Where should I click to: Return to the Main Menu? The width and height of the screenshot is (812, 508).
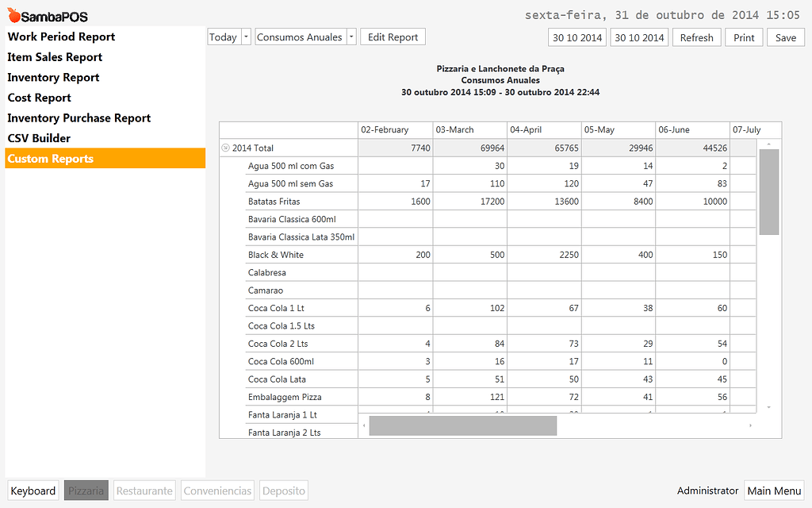click(774, 491)
